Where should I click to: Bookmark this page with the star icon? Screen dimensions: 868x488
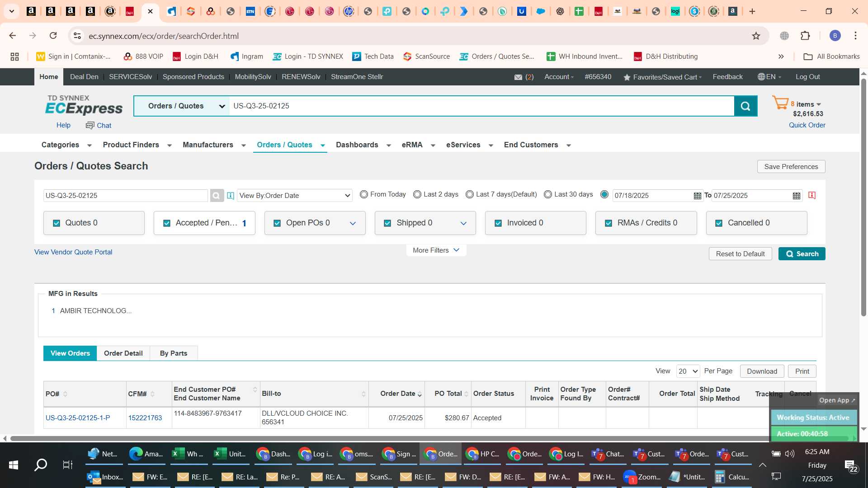tap(756, 36)
